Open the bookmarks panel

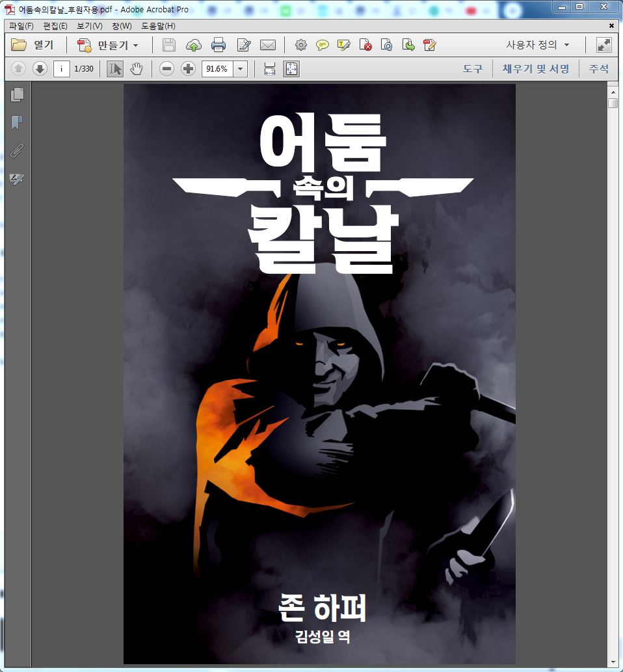pos(18,122)
